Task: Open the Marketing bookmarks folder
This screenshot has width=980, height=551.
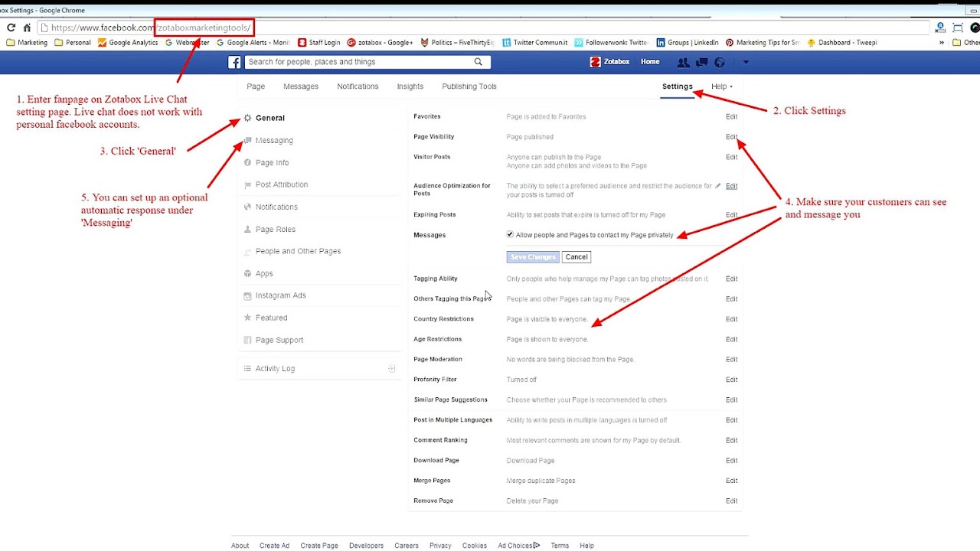Action: (x=27, y=43)
